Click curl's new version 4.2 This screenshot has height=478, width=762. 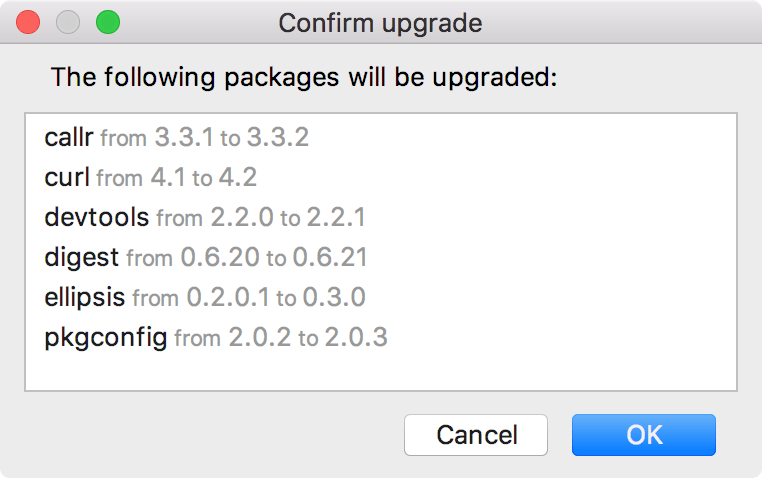[x=238, y=177]
